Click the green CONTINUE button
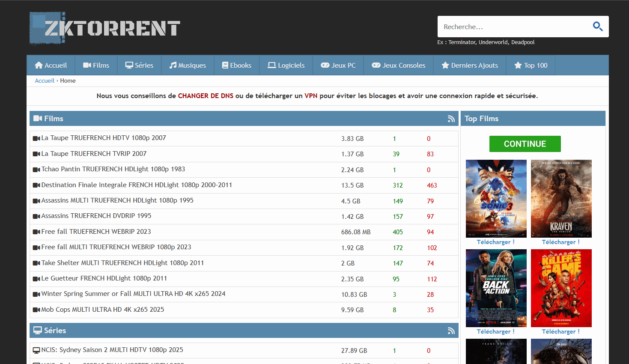Image resolution: width=629 pixels, height=364 pixels. (x=525, y=144)
